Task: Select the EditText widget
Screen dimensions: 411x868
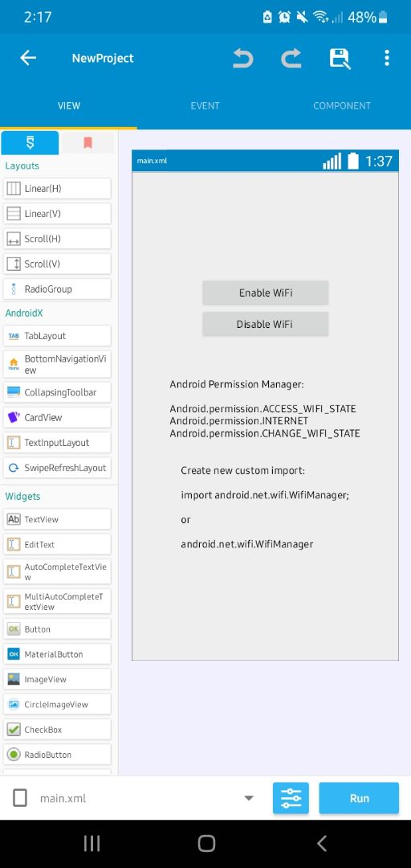Action: pyautogui.click(x=57, y=544)
